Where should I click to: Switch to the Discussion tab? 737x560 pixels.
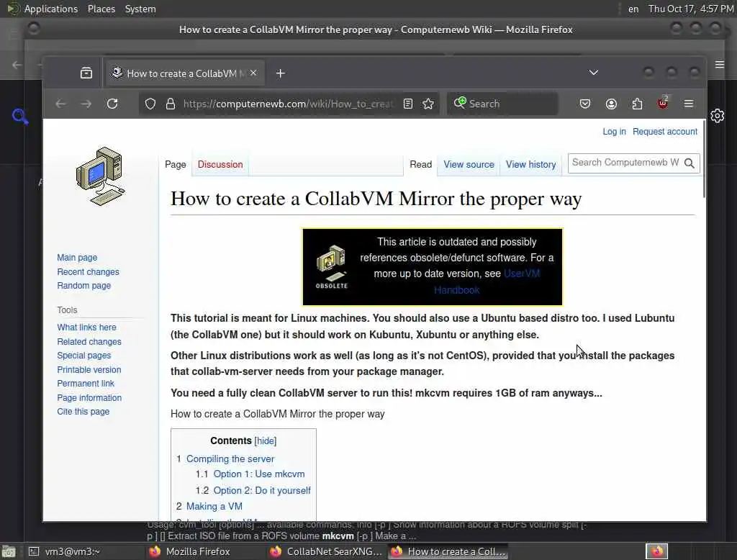(x=220, y=165)
